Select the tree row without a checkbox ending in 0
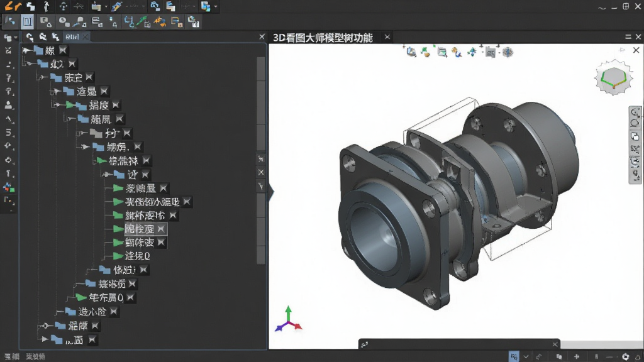 tap(137, 256)
